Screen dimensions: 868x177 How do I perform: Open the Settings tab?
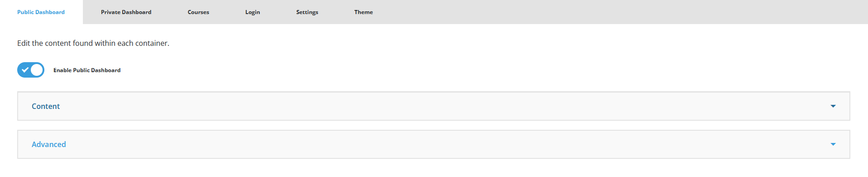[x=307, y=12]
